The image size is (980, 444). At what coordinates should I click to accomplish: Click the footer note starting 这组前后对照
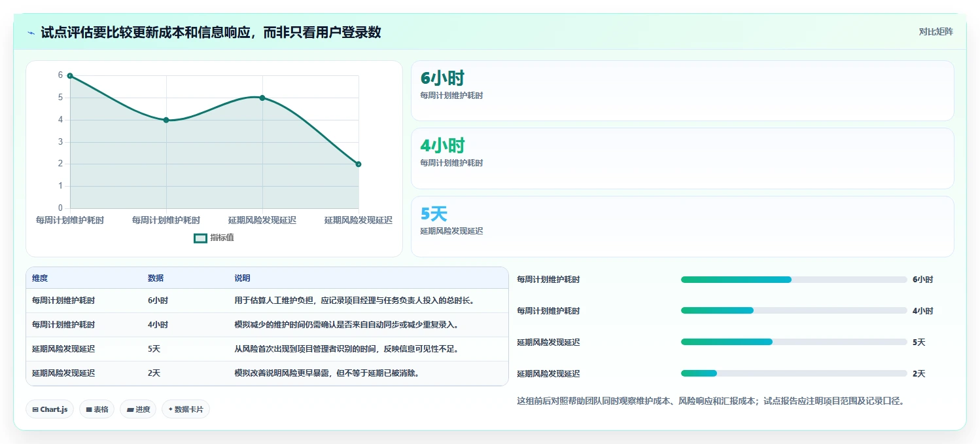[710, 401]
